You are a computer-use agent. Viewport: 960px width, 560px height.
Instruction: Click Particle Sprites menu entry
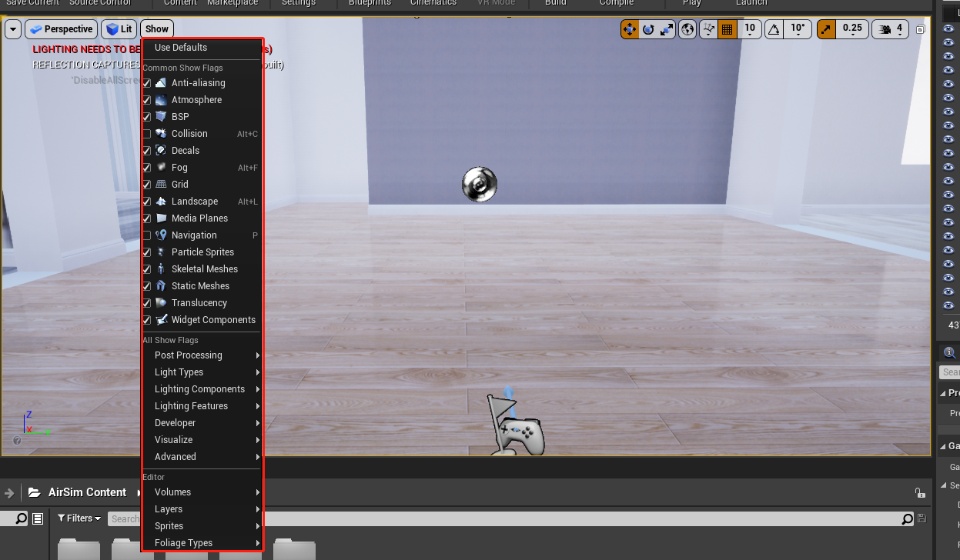[202, 252]
